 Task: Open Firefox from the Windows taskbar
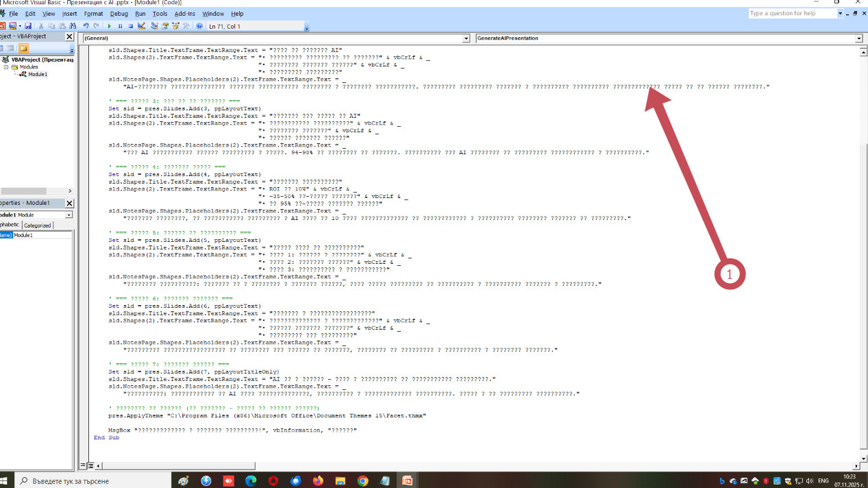318,480
